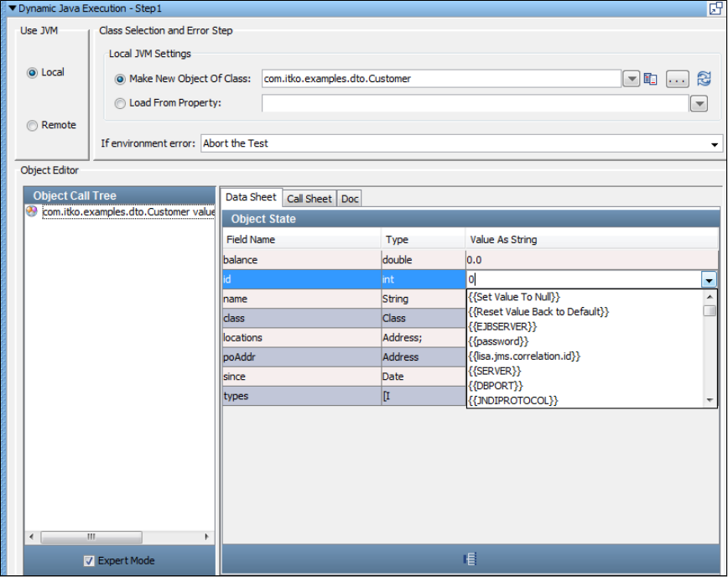Toggle the id value dropdown arrow
The width and height of the screenshot is (728, 577).
[709, 280]
